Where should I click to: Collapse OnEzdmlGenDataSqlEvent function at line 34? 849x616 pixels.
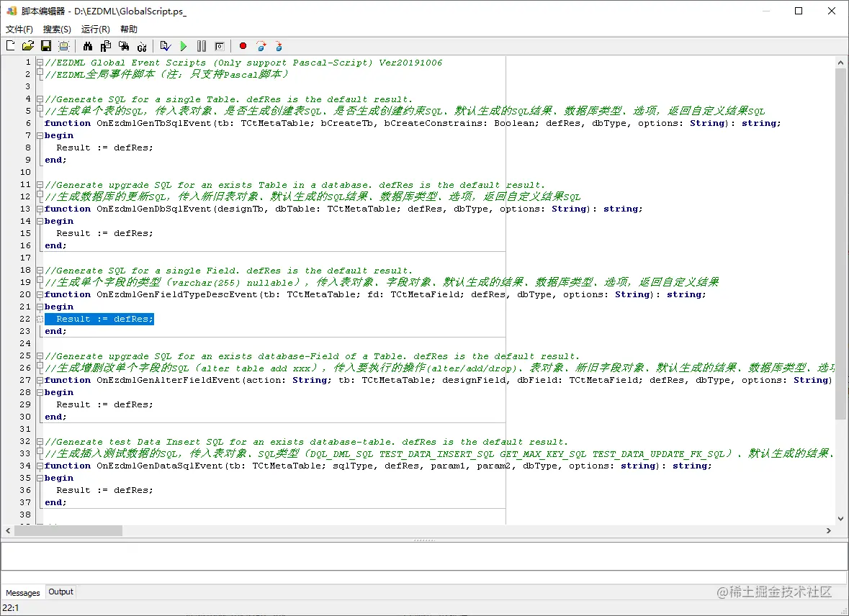(x=40, y=466)
